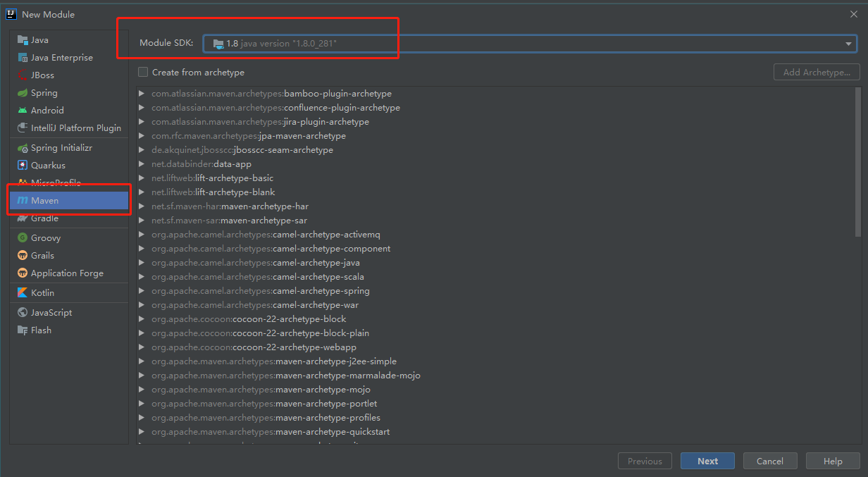Expand the camel-archetype-spring entry
This screenshot has height=477, width=868.
coord(142,291)
